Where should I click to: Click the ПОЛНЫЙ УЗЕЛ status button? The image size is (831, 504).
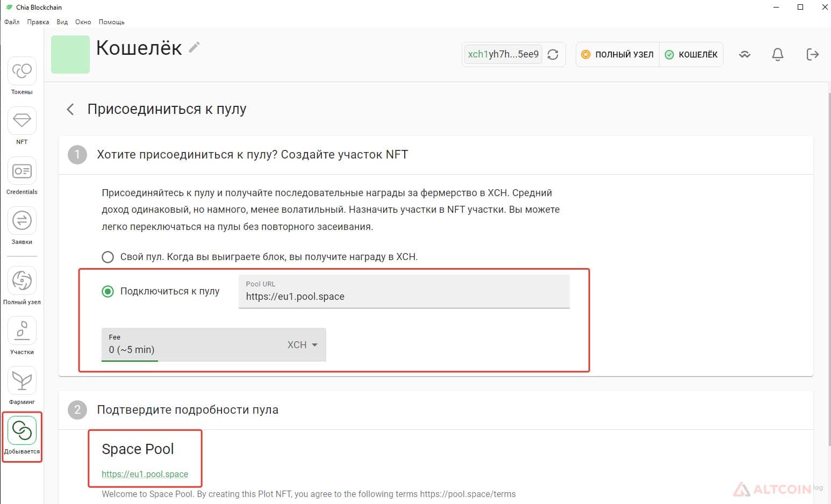(x=618, y=54)
